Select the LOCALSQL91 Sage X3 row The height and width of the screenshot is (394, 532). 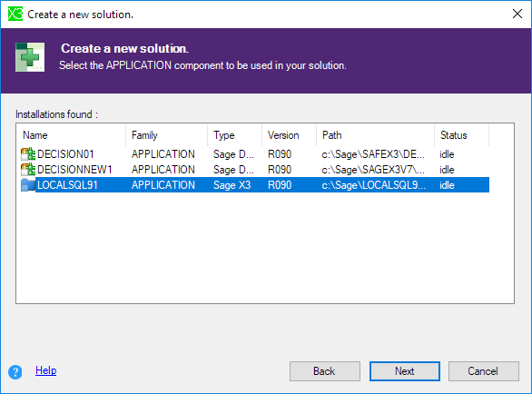(x=255, y=185)
